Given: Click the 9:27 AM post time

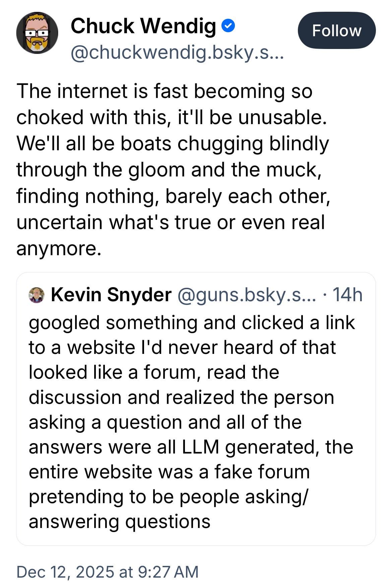Looking at the screenshot, I should coord(168,572).
